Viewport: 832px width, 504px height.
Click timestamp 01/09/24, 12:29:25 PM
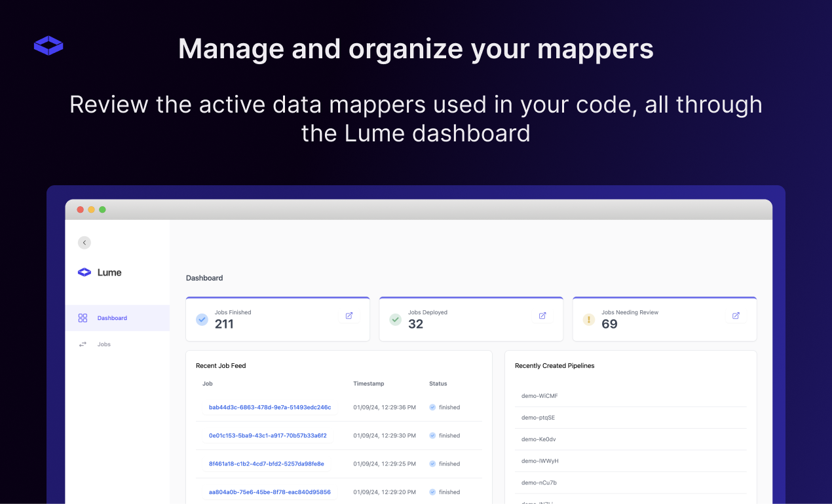[385, 463]
